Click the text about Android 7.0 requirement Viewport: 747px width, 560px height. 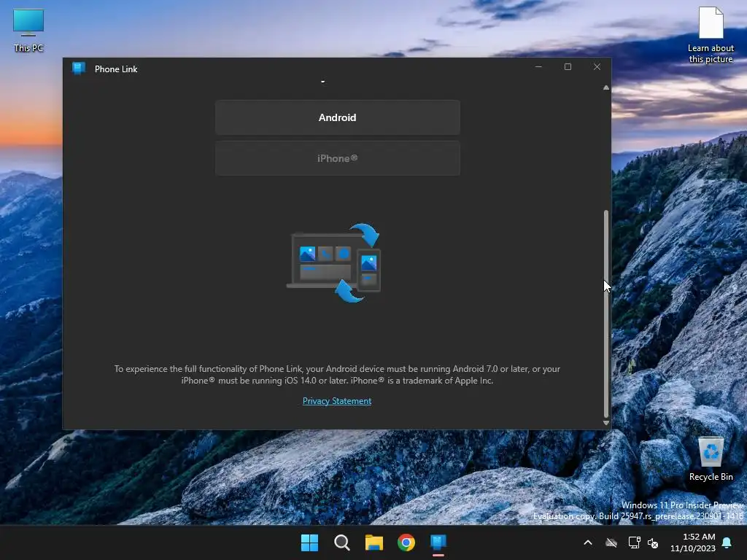pyautogui.click(x=337, y=375)
